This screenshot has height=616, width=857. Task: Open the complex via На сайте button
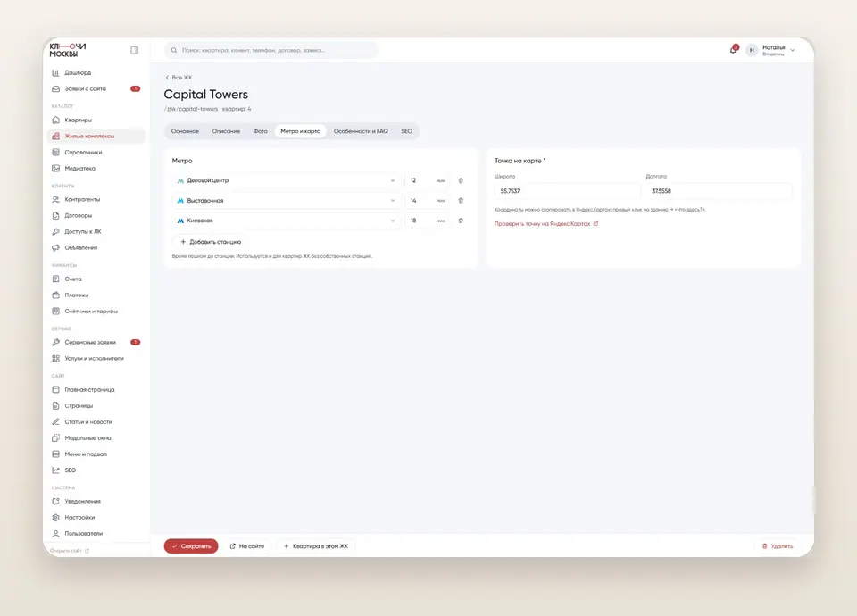(247, 546)
